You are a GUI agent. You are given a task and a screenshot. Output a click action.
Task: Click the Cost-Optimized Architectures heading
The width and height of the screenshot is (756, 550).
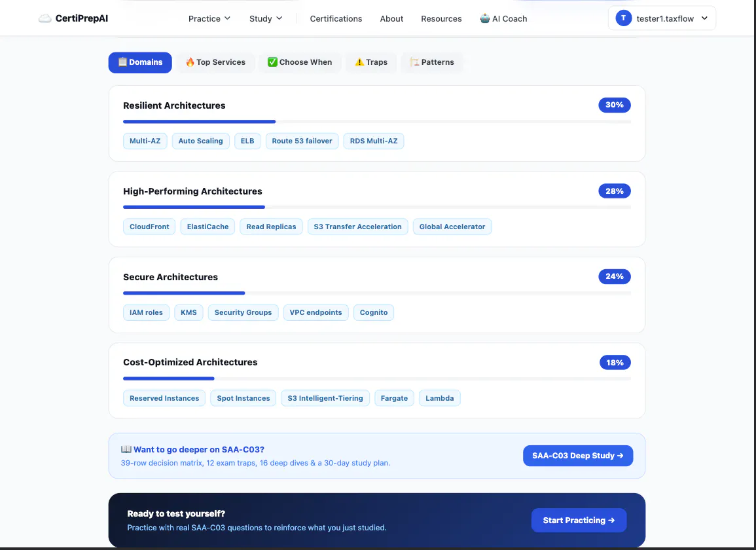pyautogui.click(x=190, y=362)
